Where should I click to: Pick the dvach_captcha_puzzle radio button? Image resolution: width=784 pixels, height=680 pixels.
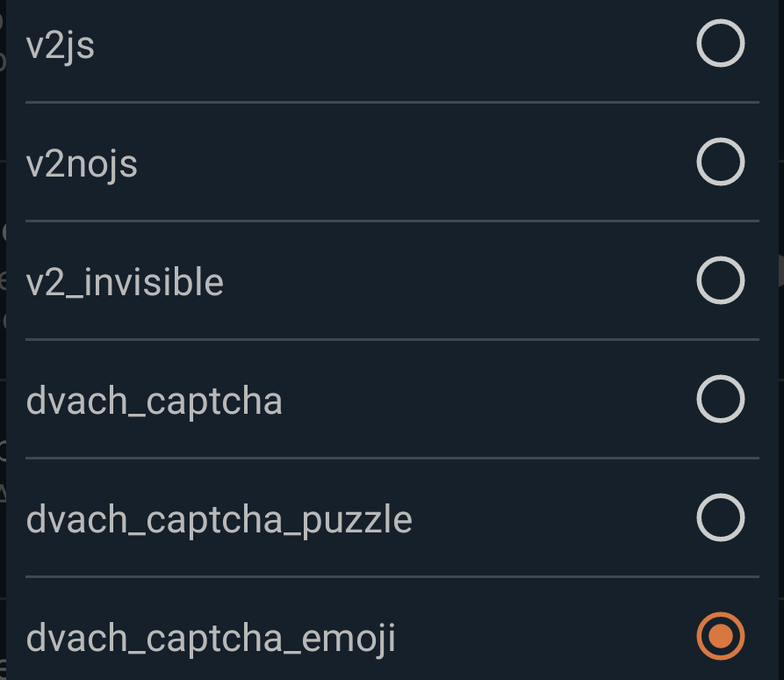pos(720,518)
